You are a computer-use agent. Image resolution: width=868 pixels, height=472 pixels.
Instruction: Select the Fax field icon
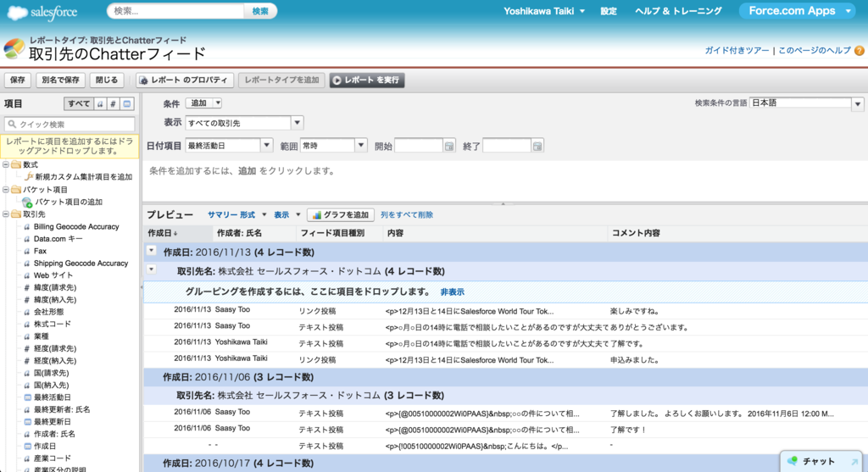[x=27, y=251]
